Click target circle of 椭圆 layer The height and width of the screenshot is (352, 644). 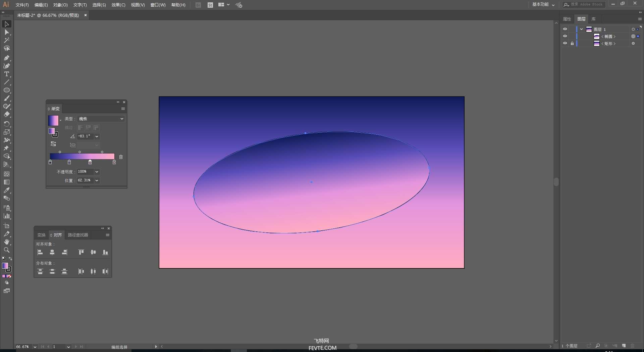[x=633, y=36]
